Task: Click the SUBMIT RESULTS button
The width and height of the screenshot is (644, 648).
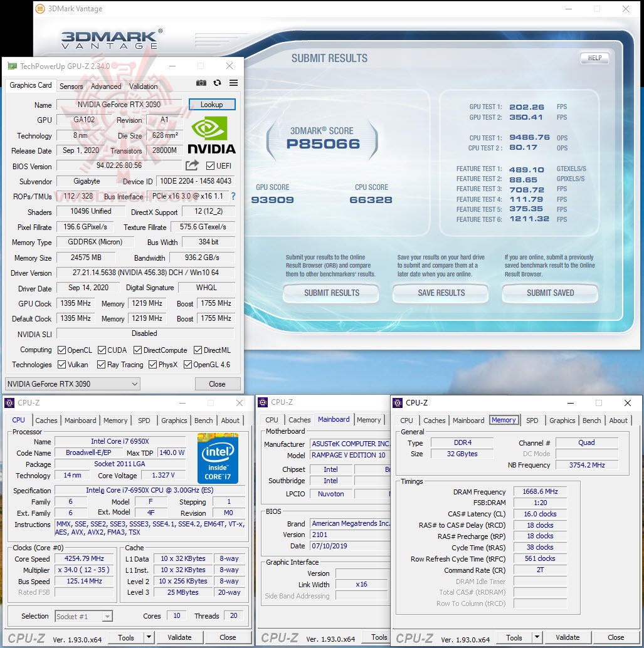Action: 330,293
